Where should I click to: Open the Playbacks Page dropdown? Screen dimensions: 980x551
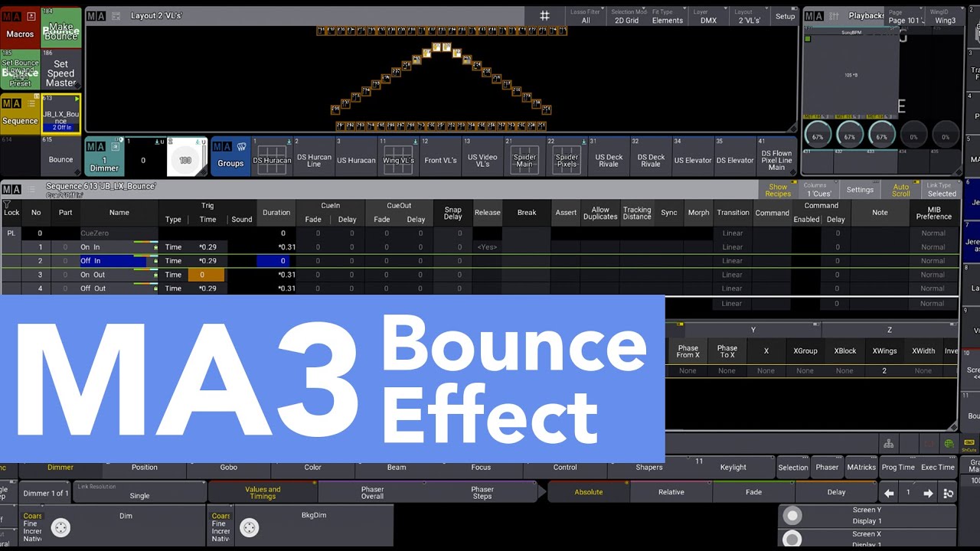click(906, 16)
